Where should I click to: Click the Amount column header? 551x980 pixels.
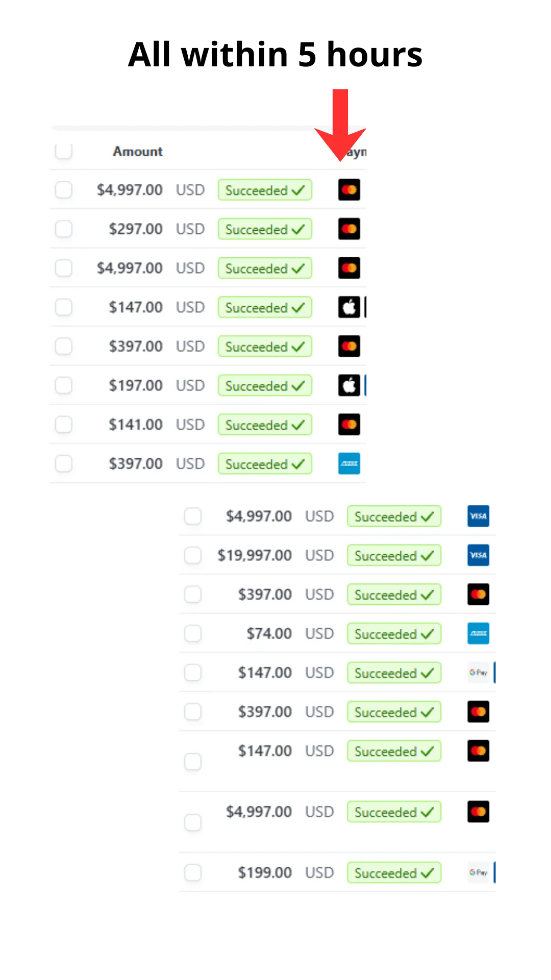138,152
